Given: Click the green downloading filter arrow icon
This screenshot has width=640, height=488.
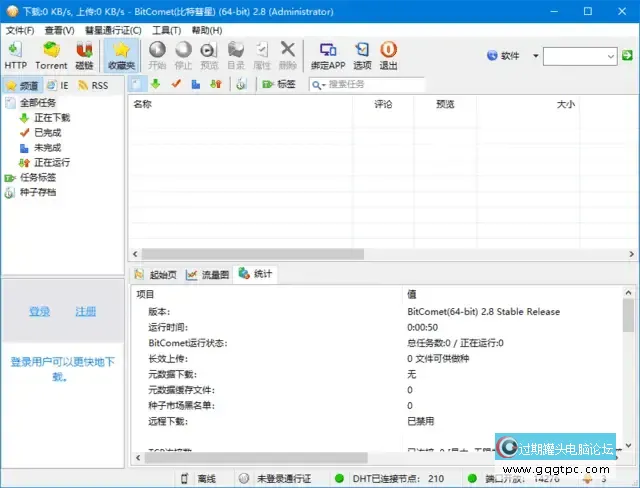Looking at the screenshot, I should coord(156,84).
